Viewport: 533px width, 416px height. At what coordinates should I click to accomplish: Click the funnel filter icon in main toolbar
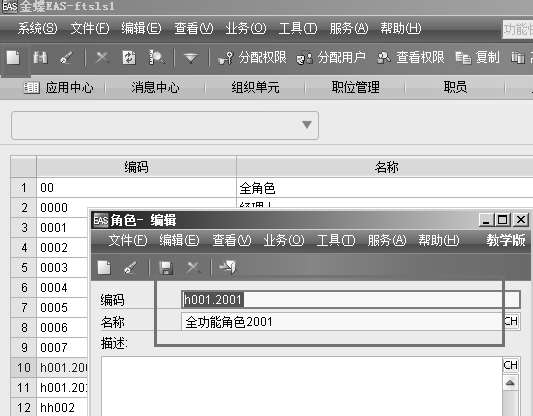tap(191, 58)
